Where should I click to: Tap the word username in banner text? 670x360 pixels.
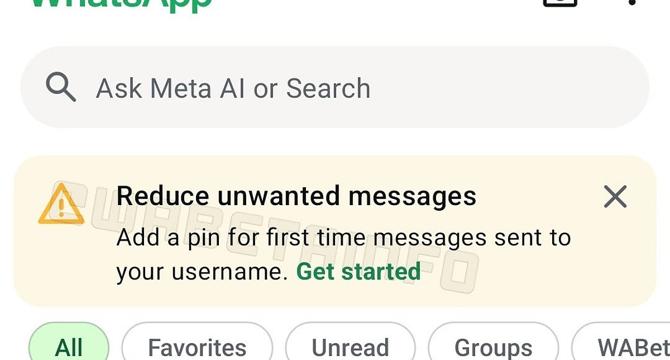(x=229, y=272)
